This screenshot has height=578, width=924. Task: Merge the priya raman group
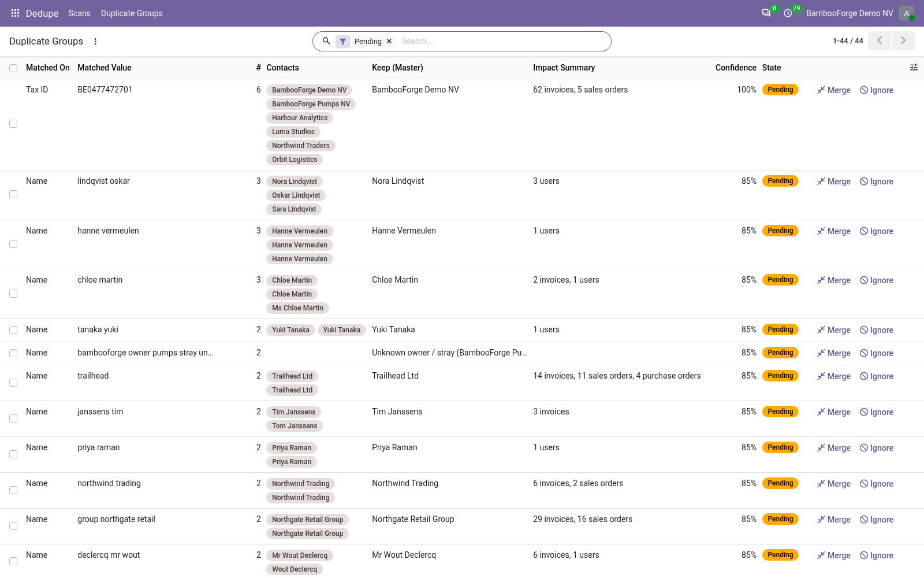point(834,448)
